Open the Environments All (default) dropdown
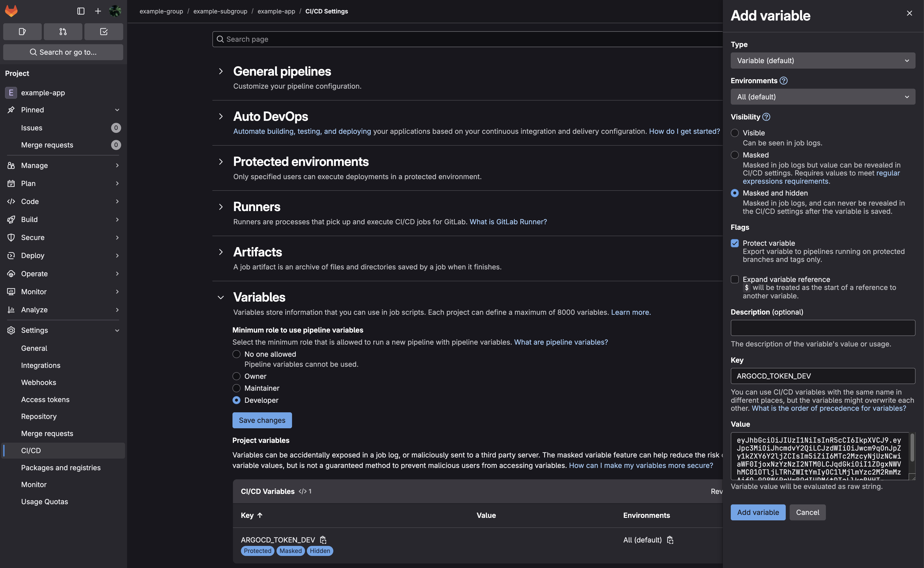Screen dimensions: 924x568 pyautogui.click(x=822, y=97)
